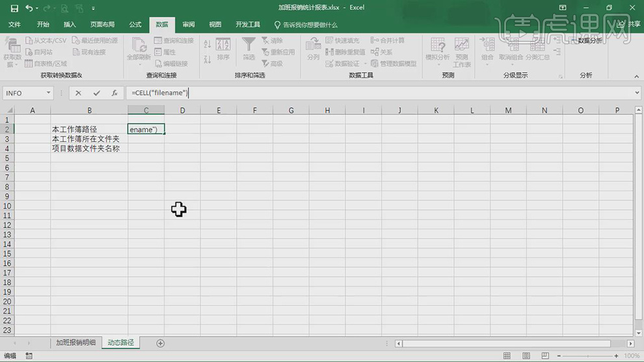Open Customize Quick Access Toolbar dropdown

[x=93, y=8]
